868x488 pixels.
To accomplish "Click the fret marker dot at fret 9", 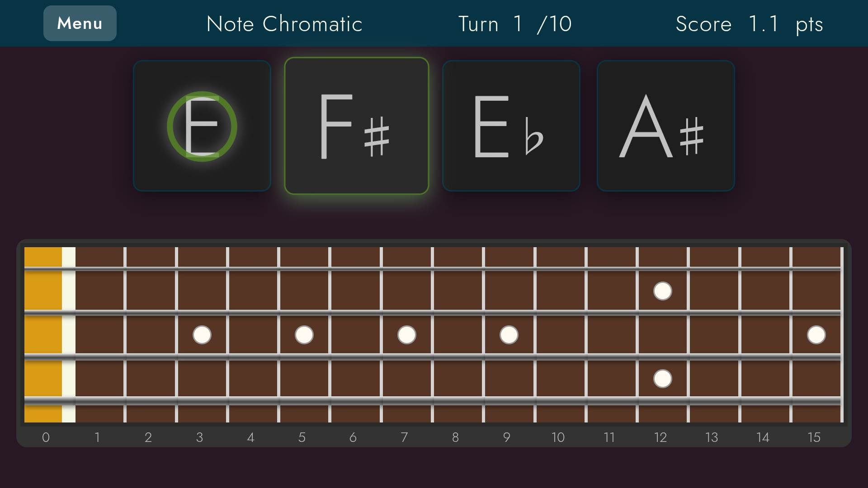I will pos(509,335).
